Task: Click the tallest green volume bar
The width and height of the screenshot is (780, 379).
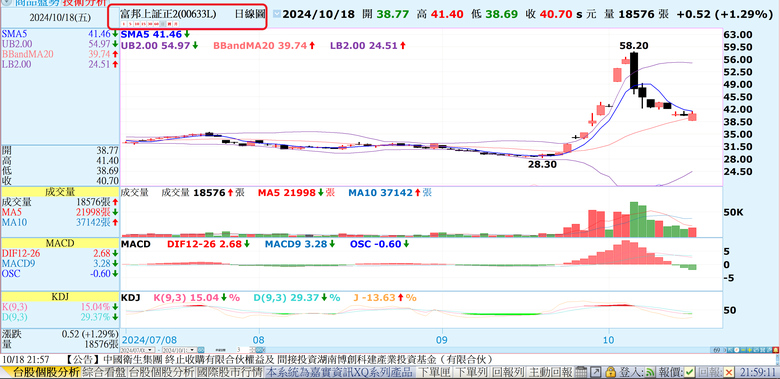Action: [x=634, y=219]
